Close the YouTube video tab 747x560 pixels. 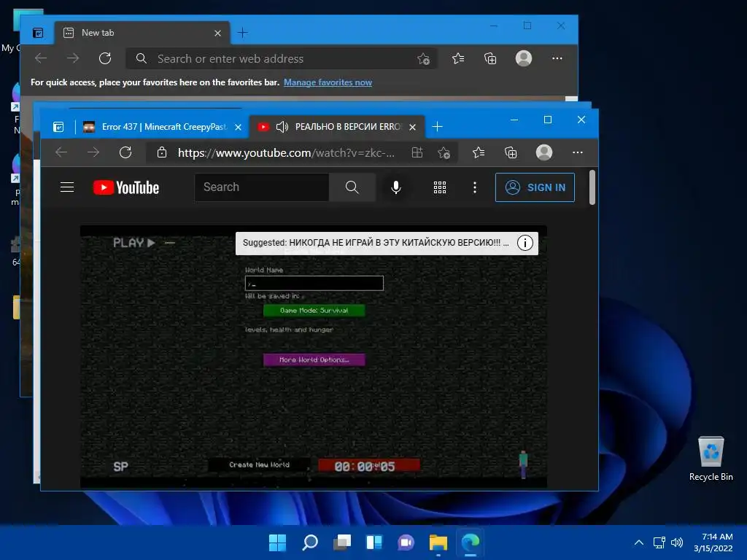point(413,127)
